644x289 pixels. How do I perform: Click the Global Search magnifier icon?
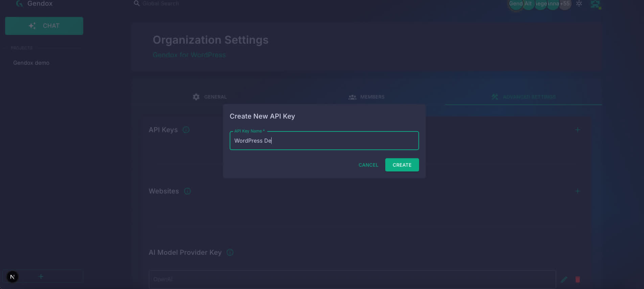tap(137, 3)
